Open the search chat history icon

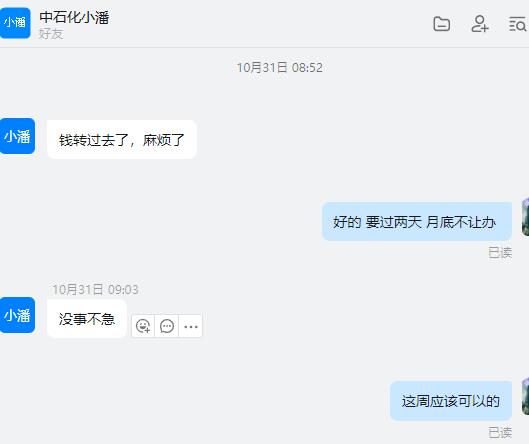pyautogui.click(x=518, y=24)
